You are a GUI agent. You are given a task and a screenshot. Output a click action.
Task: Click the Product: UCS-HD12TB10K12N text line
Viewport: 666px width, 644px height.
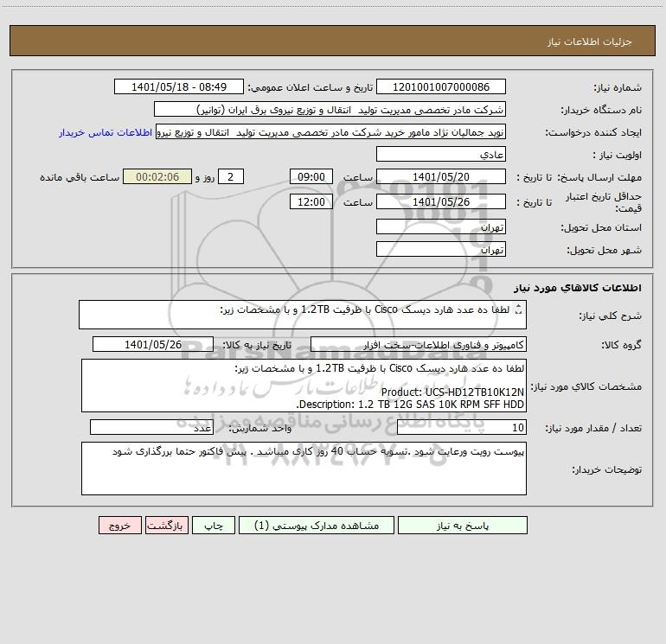452,392
